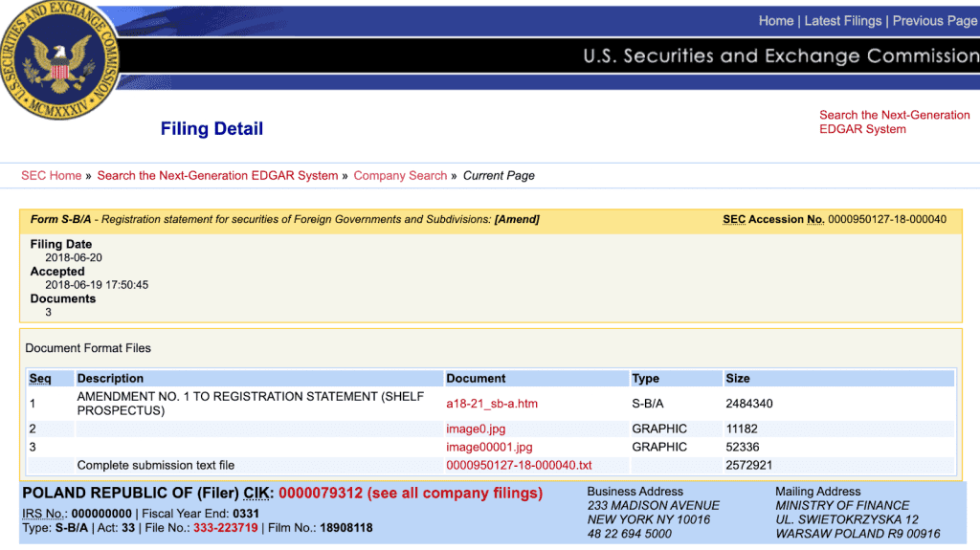Open Company Search breadcrumb
Image resolution: width=980 pixels, height=550 pixels.
pos(400,176)
